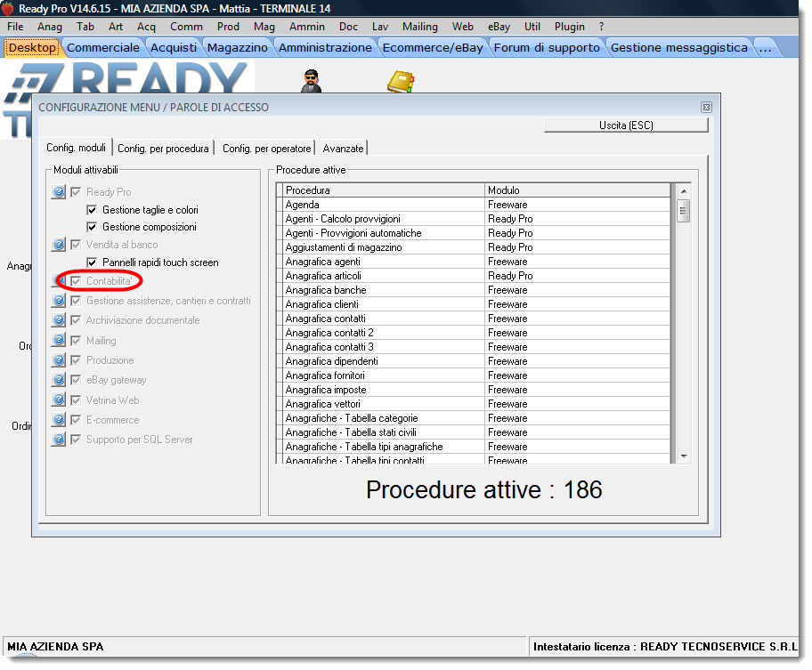Show more tabs via the ... tab
Viewport: 812px width, 670px height.
766,47
